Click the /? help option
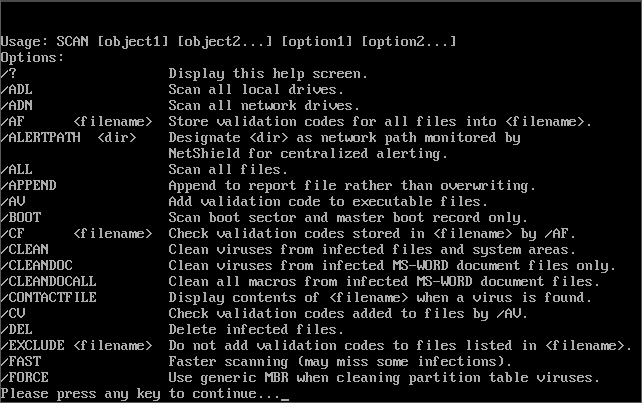Viewport: 642px width, 403px height. point(9,74)
